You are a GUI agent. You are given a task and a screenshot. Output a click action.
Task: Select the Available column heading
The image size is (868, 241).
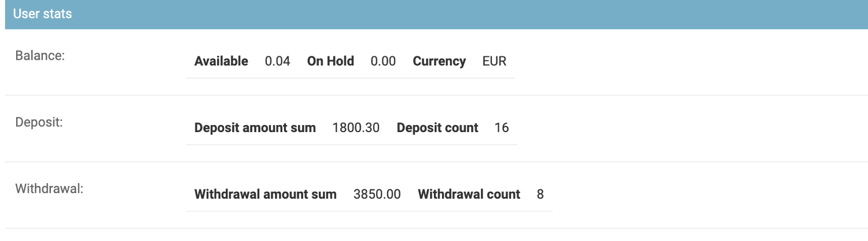221,61
